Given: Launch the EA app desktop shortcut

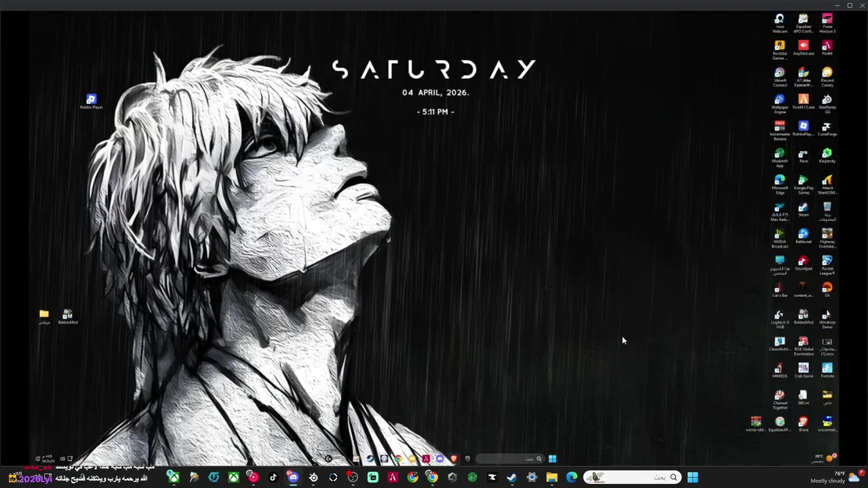Looking at the screenshot, I should point(827,289).
